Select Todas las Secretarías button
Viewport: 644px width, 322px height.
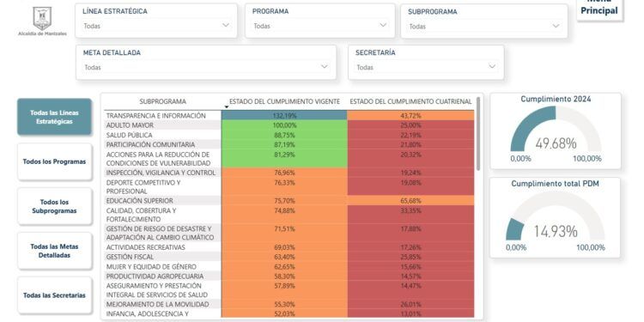54,295
